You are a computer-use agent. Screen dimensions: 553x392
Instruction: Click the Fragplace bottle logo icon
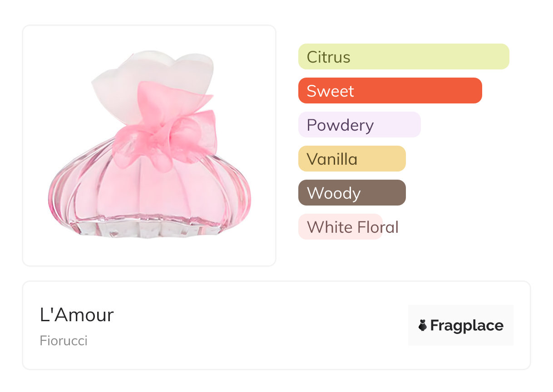pos(423,325)
